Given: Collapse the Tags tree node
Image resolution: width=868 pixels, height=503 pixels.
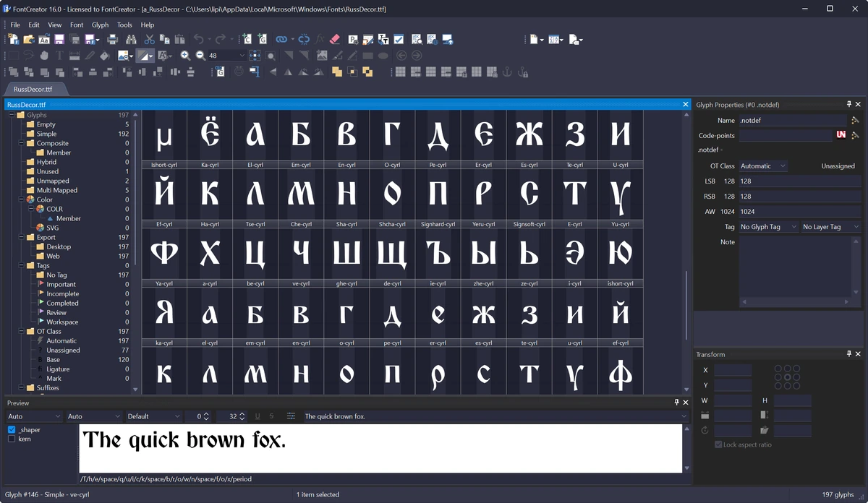Looking at the screenshot, I should coord(21,265).
